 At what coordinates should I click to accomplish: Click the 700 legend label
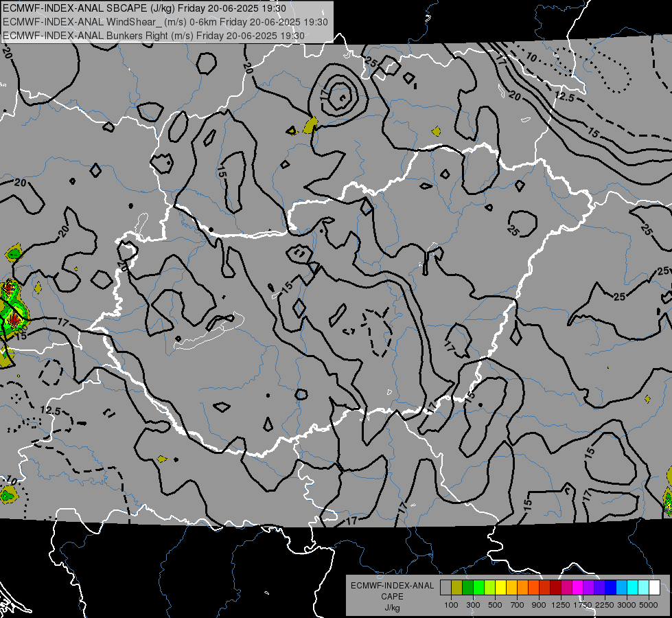click(518, 605)
